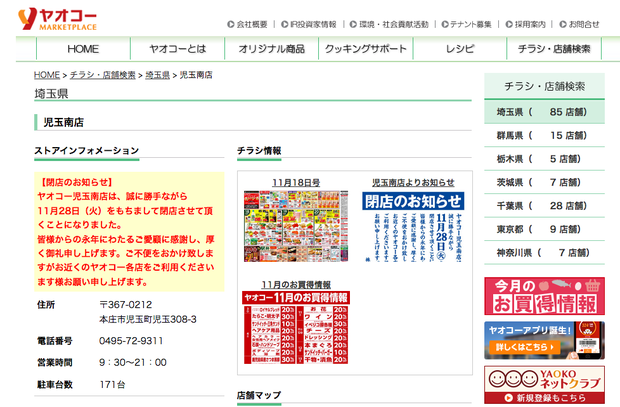Go to レシピ navigation tab
Image resolution: width=620 pixels, height=407 pixels.
(460, 49)
